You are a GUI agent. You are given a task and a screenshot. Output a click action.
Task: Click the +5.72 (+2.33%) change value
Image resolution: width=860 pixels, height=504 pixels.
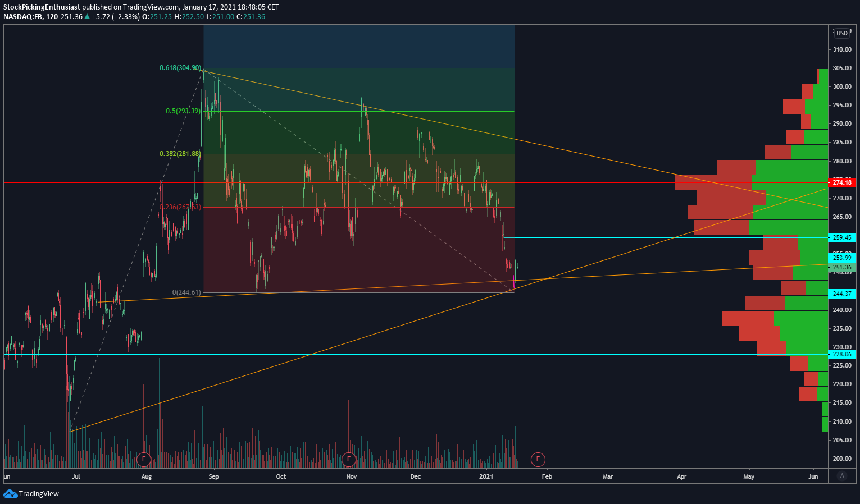click(116, 17)
